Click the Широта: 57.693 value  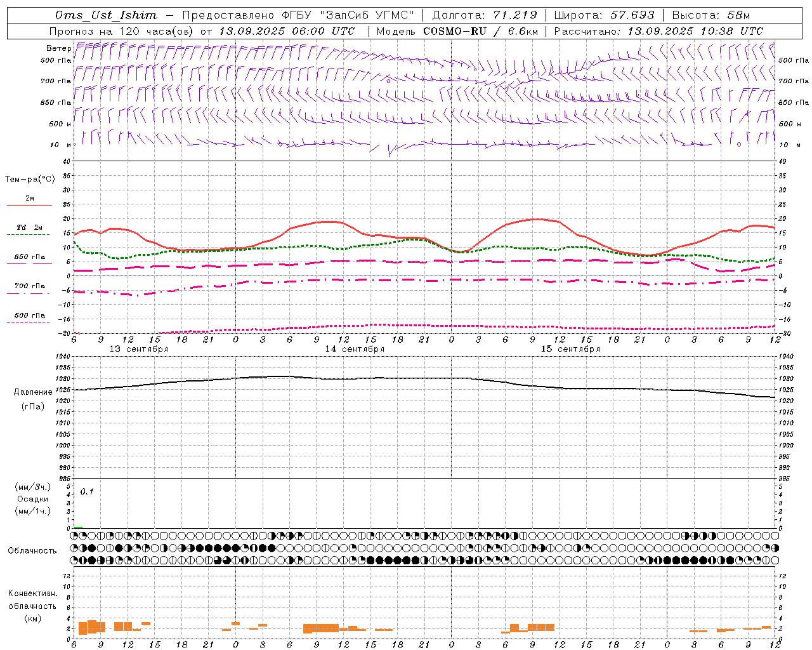point(604,15)
